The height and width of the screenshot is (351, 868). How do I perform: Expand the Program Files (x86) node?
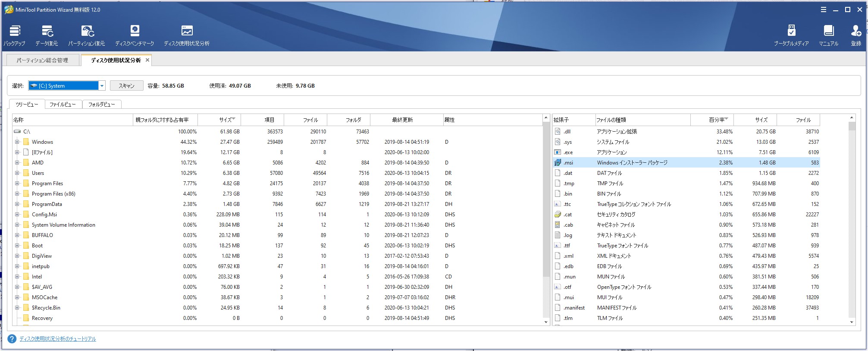(17, 193)
